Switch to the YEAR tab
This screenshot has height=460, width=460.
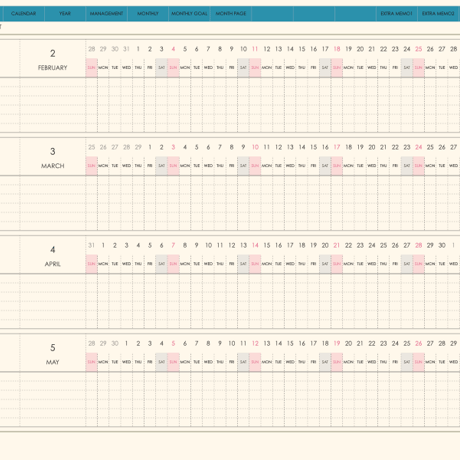[65, 14]
